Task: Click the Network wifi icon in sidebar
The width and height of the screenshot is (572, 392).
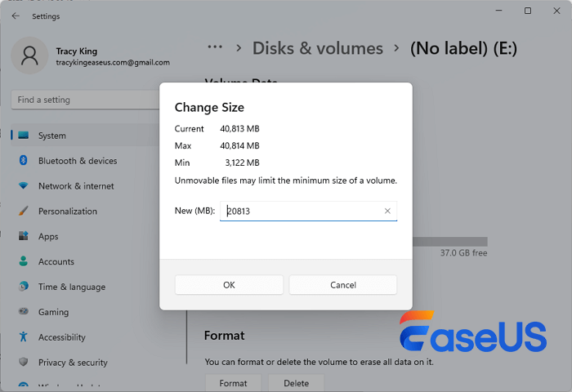Action: click(x=24, y=185)
